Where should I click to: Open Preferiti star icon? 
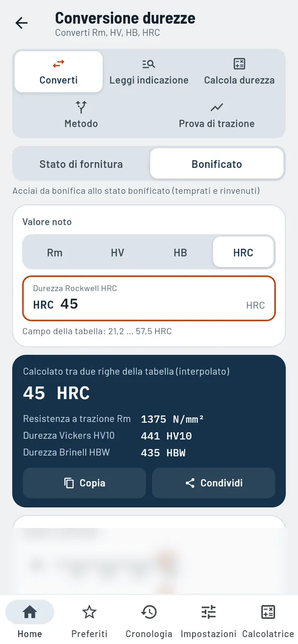pyautogui.click(x=89, y=612)
